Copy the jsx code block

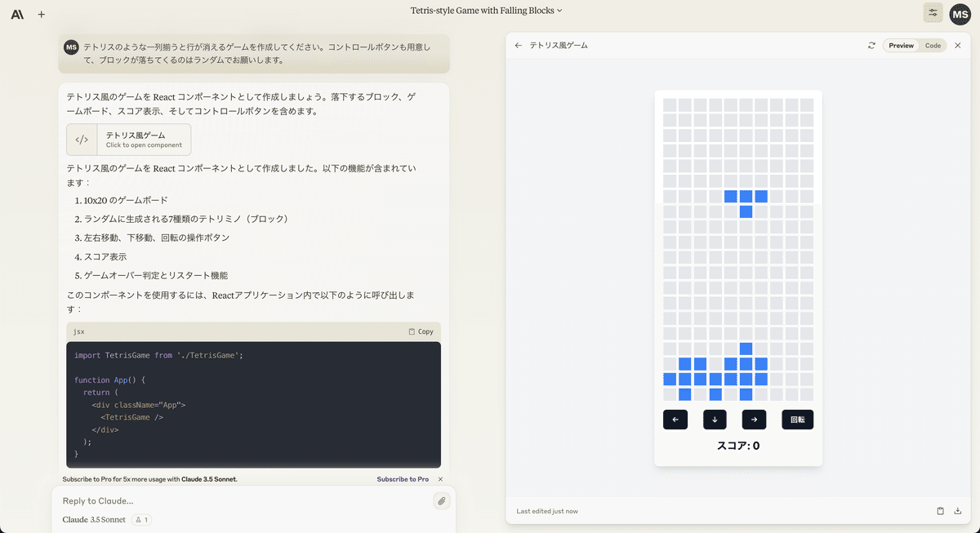421,331
